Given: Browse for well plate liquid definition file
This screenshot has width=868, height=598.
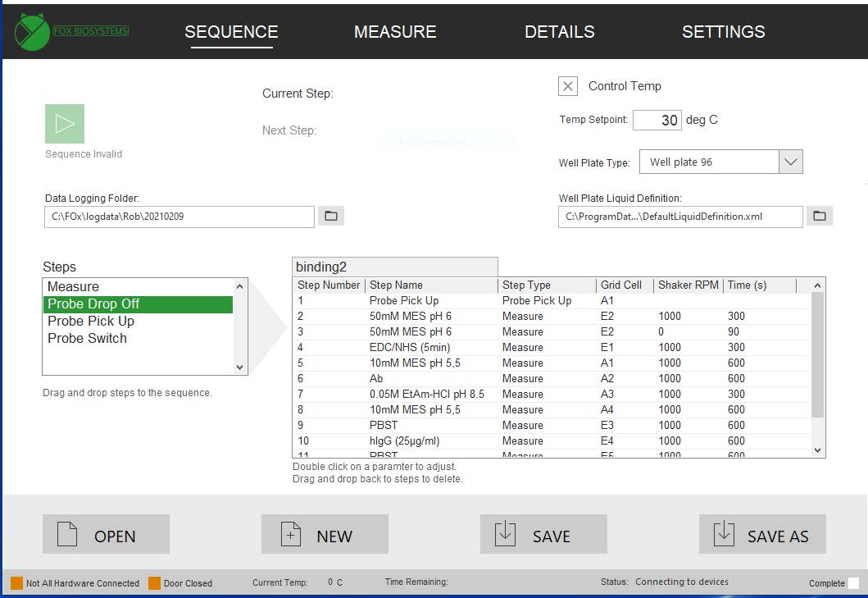Looking at the screenshot, I should 820,216.
